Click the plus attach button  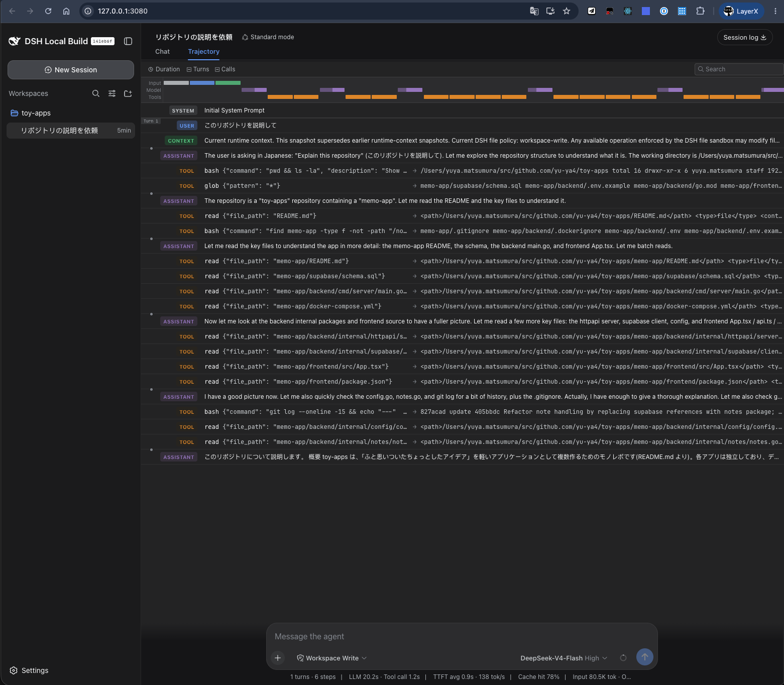coord(278,658)
